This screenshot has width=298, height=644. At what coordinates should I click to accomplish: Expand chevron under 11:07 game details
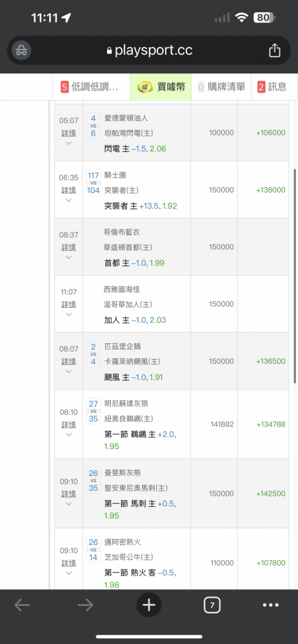[x=69, y=314]
